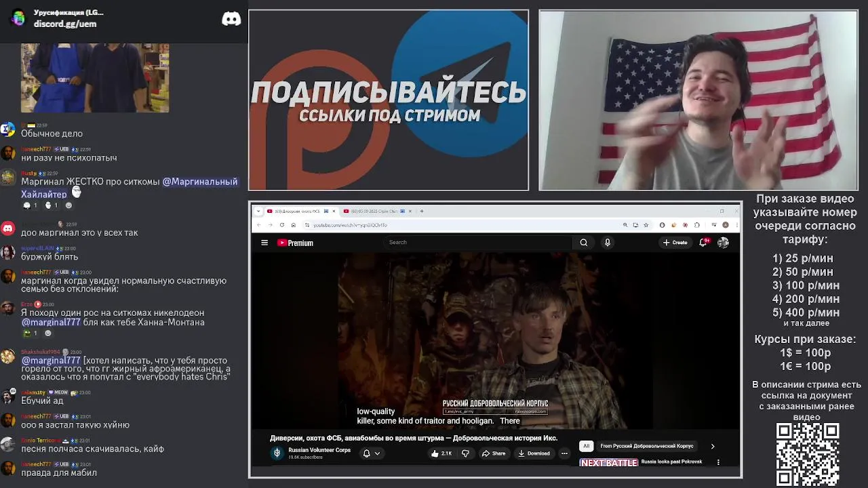View site information icon beside the URL
Image resolution: width=868 pixels, height=488 pixels.
(307, 225)
